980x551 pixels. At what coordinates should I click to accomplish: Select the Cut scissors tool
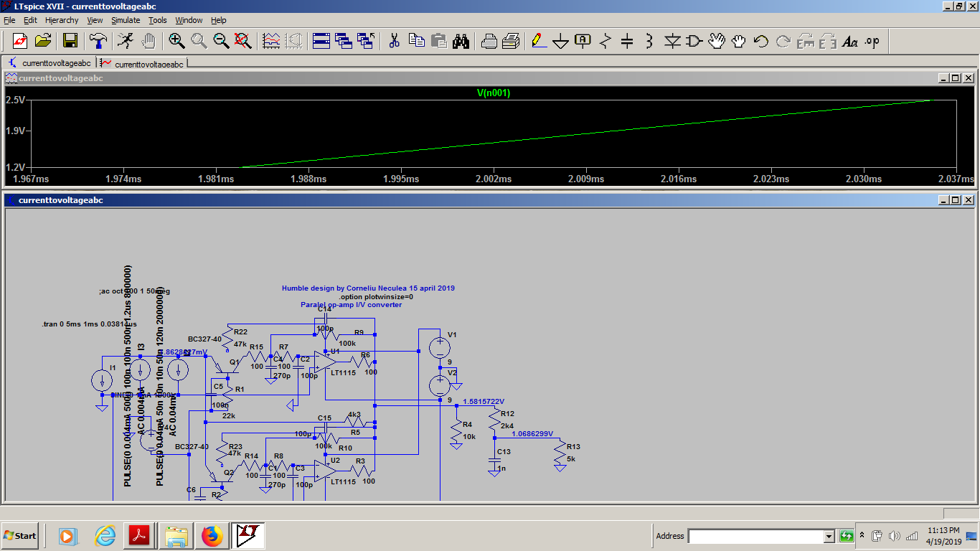pyautogui.click(x=394, y=41)
